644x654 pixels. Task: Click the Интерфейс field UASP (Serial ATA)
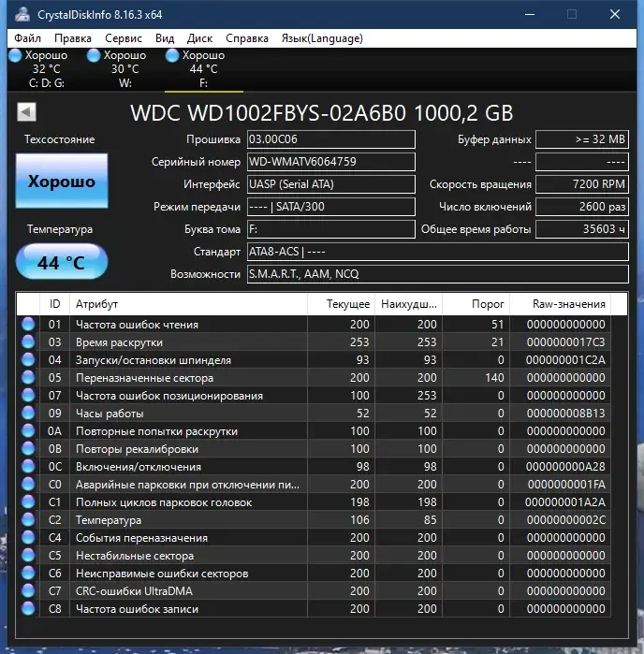(x=331, y=184)
